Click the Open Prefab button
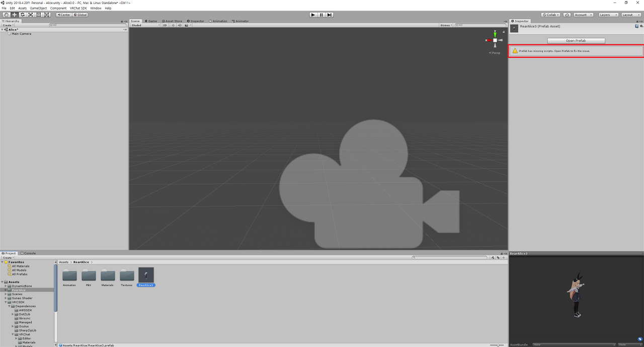 [x=576, y=40]
